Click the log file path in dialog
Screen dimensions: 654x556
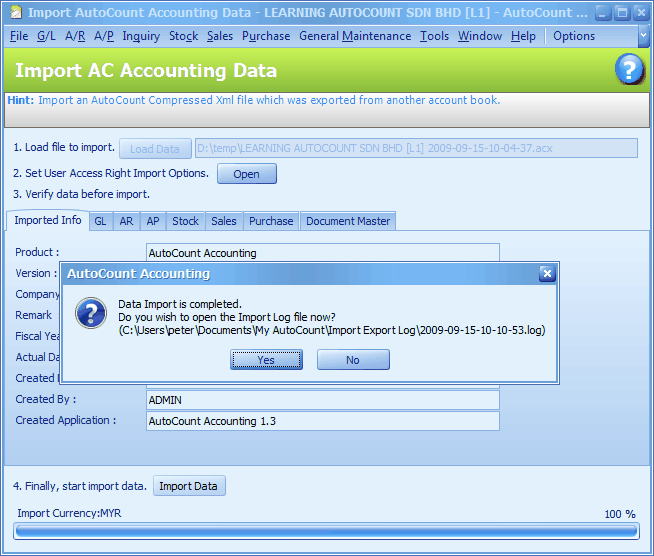click(332, 330)
